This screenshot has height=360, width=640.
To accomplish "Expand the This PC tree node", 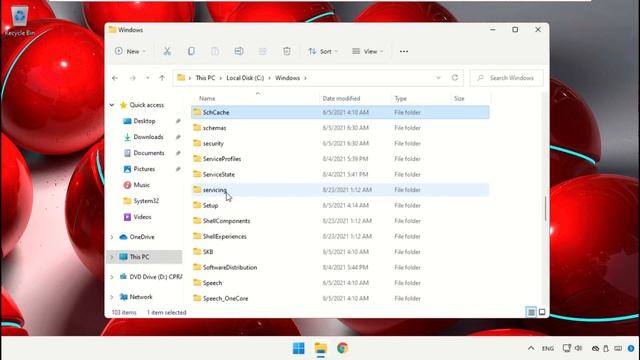I will 112,257.
